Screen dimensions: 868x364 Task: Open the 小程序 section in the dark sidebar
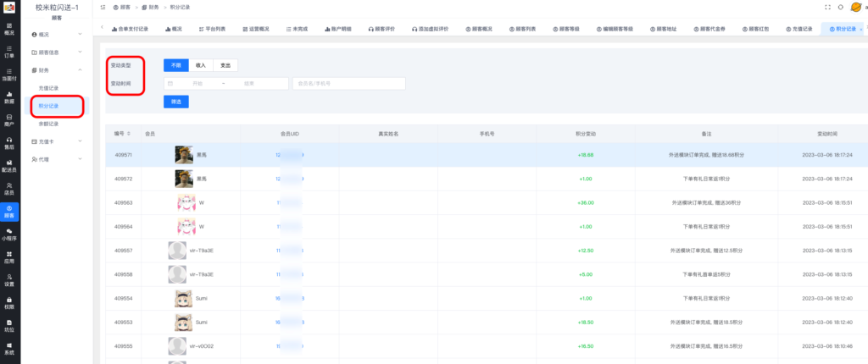[x=9, y=234]
